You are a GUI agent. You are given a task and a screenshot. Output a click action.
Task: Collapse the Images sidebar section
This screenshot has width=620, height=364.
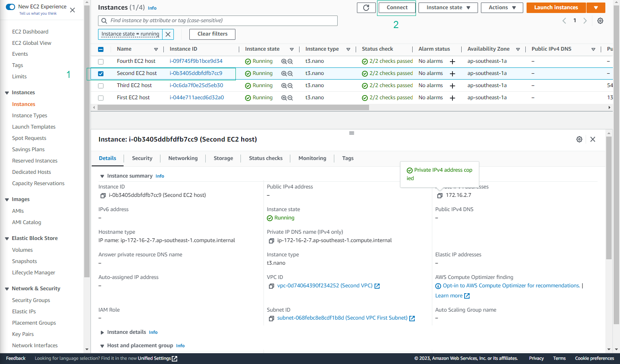(x=7, y=200)
